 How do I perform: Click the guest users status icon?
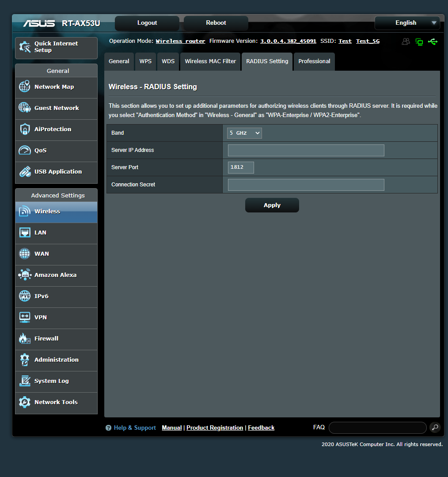tap(406, 42)
